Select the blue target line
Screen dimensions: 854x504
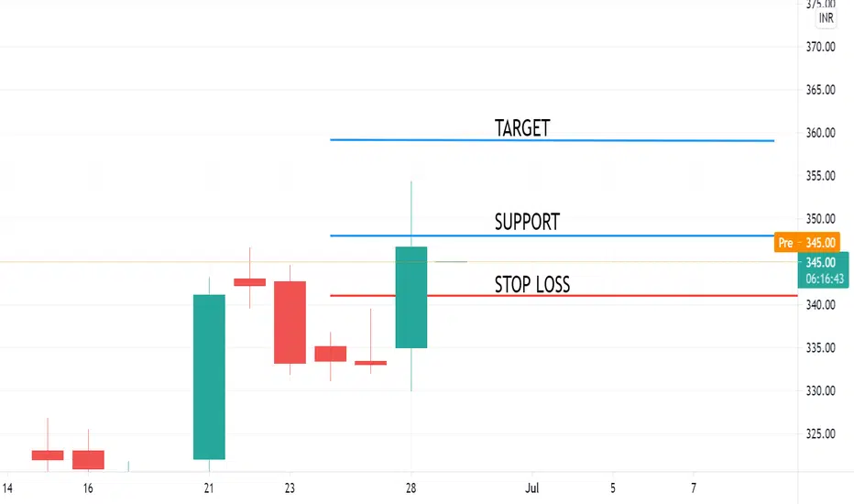tap(552, 140)
